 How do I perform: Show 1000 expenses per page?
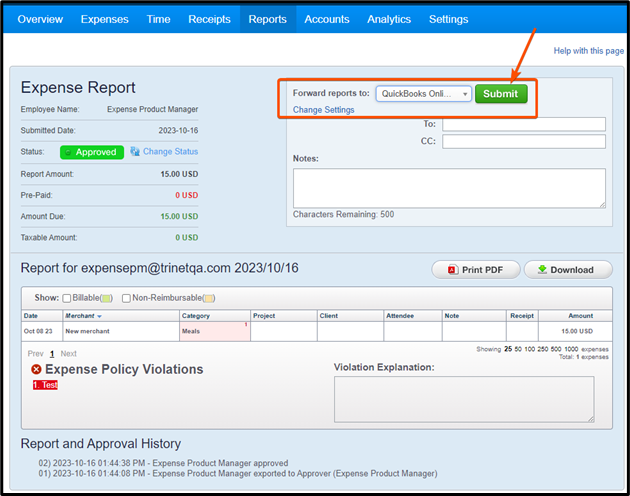[x=571, y=349]
